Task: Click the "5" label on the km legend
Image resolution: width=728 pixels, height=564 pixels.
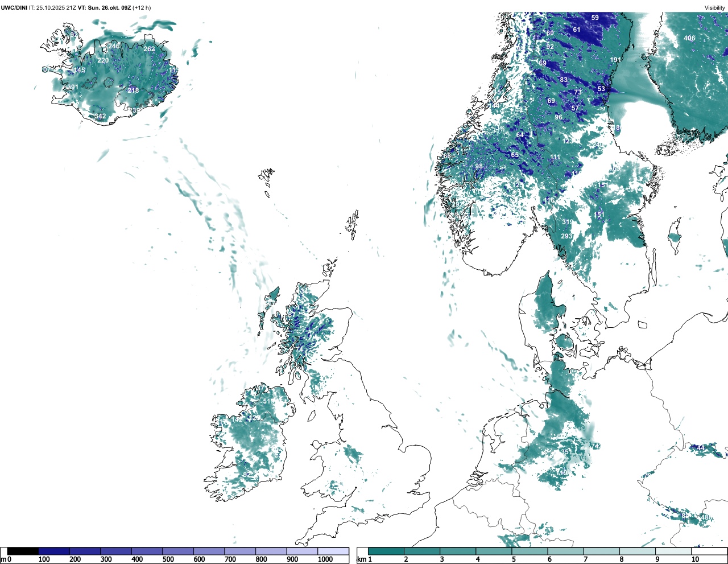Action: pyautogui.click(x=514, y=559)
